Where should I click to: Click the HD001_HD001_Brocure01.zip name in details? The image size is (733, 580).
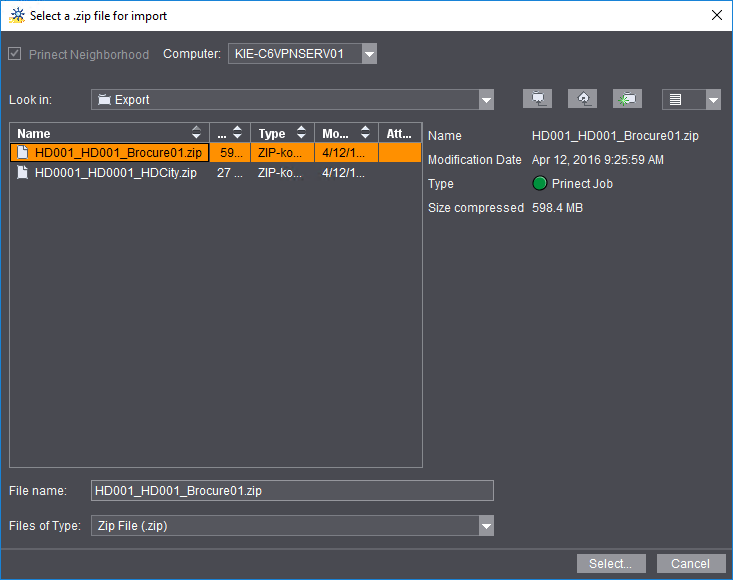click(615, 136)
